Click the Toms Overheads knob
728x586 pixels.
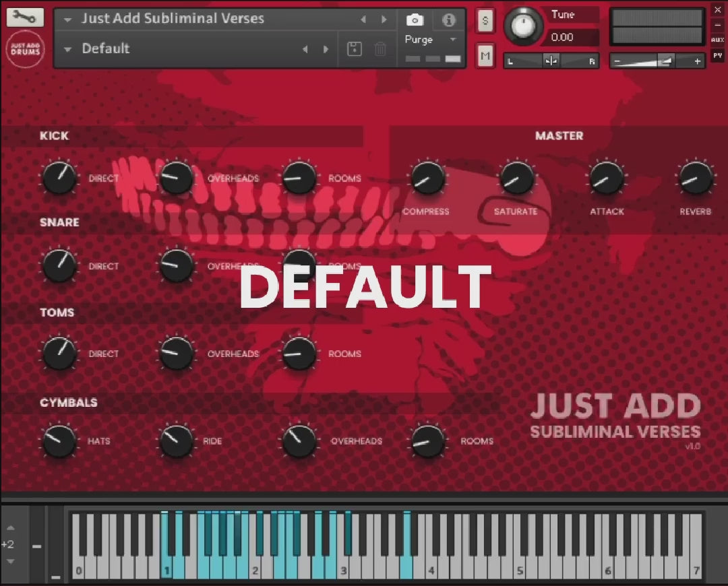tap(177, 353)
